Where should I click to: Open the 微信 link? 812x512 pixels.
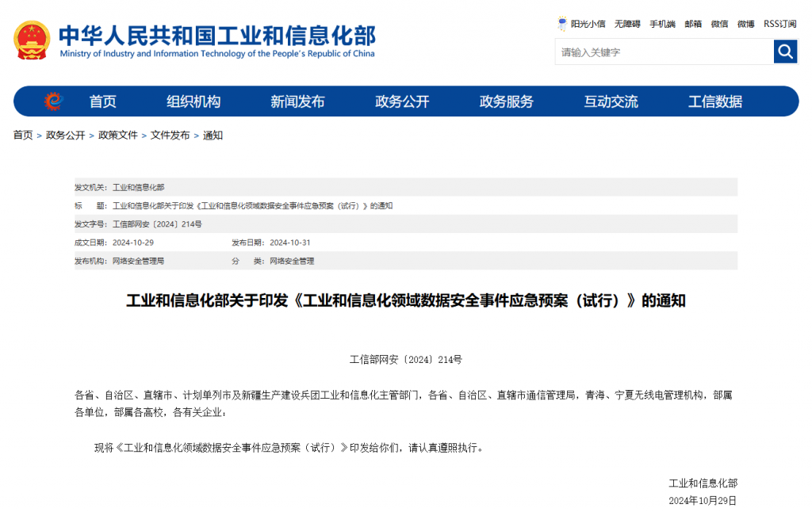(x=719, y=24)
